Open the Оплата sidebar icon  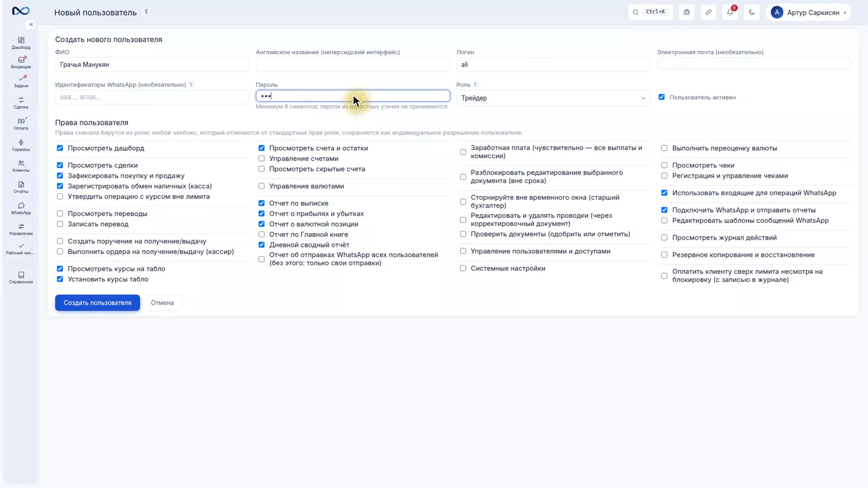[x=21, y=124]
